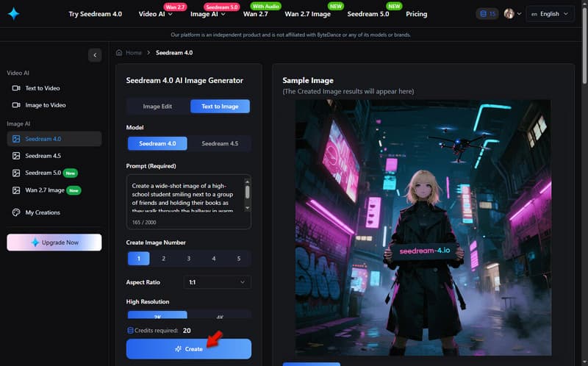Set image number to 1
Image resolution: width=588 pixels, height=366 pixels.
pos(138,259)
